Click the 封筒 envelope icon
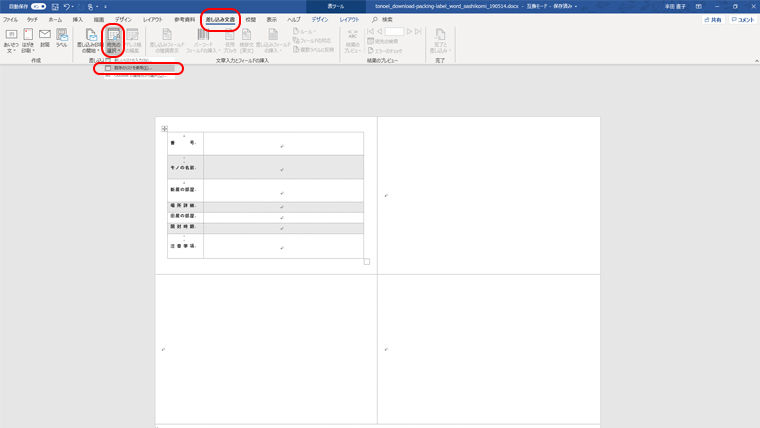Image resolution: width=760 pixels, height=428 pixels. 45,40
